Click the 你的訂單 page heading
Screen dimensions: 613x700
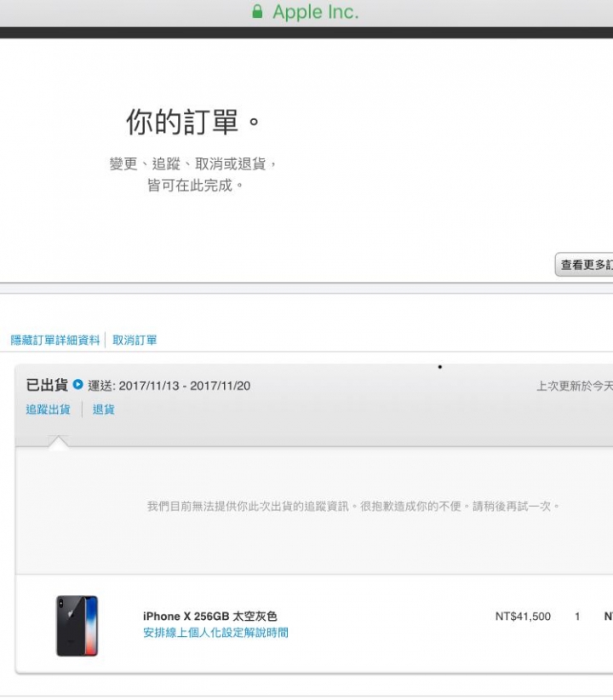(x=192, y=122)
